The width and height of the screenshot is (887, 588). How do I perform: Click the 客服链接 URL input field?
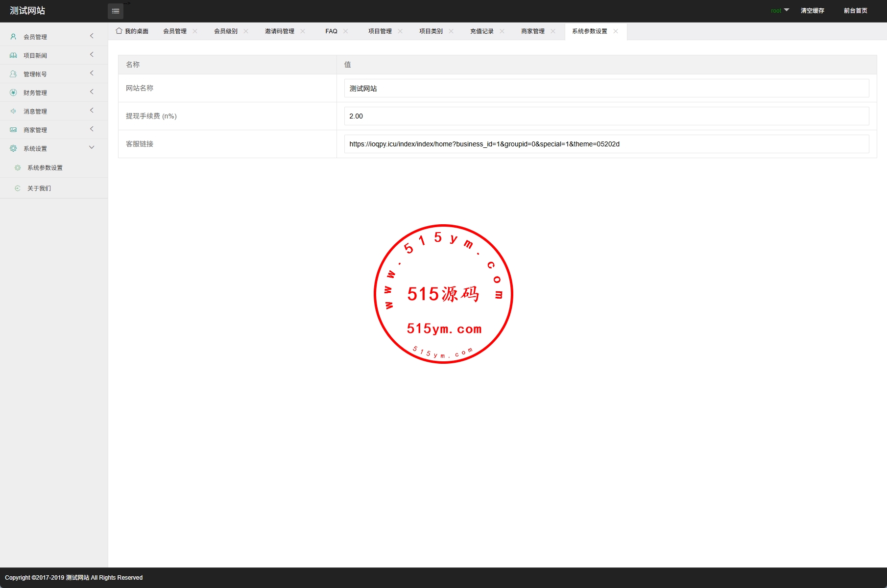(x=606, y=144)
